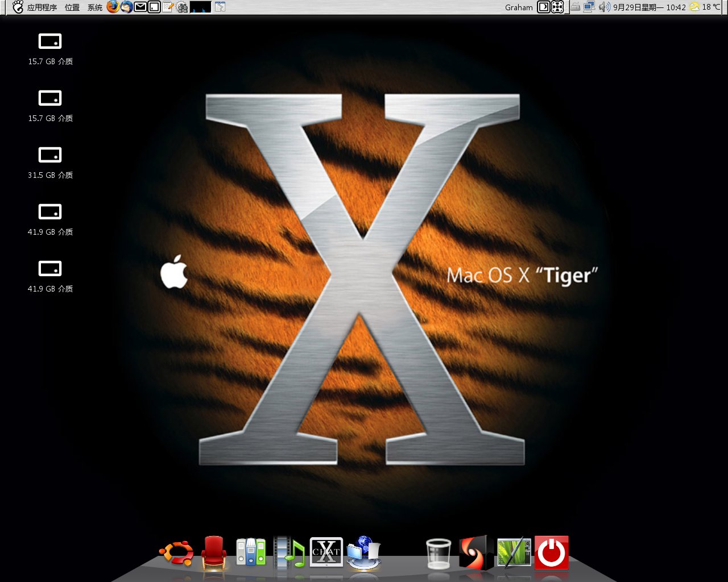Click the Ubuntu logo in the dock
728x582 pixels.
click(x=176, y=552)
